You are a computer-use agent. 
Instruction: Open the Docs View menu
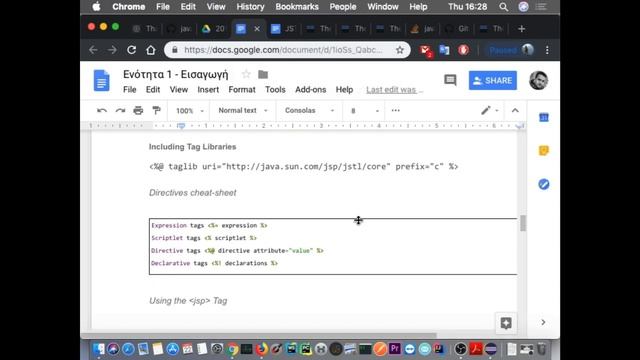pos(179,90)
